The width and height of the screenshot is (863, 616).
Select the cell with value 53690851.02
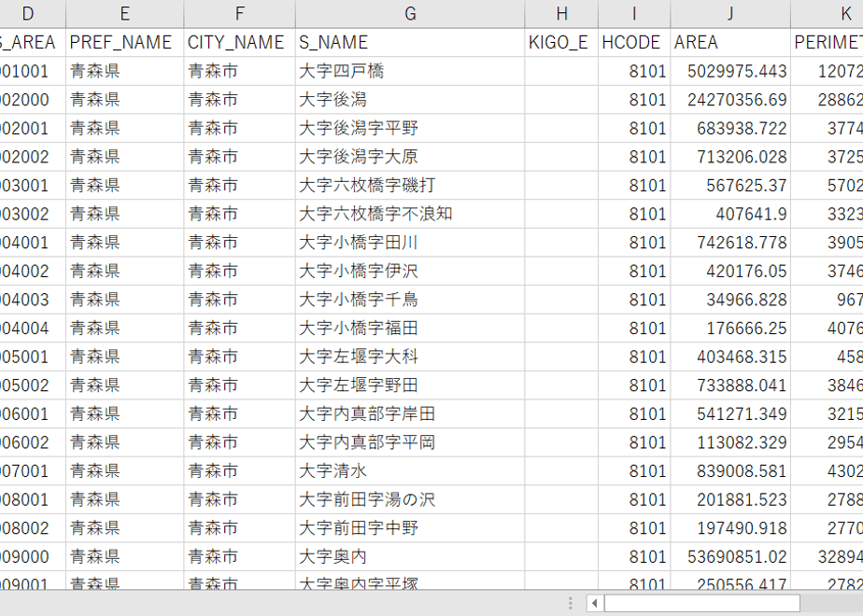coord(730,557)
